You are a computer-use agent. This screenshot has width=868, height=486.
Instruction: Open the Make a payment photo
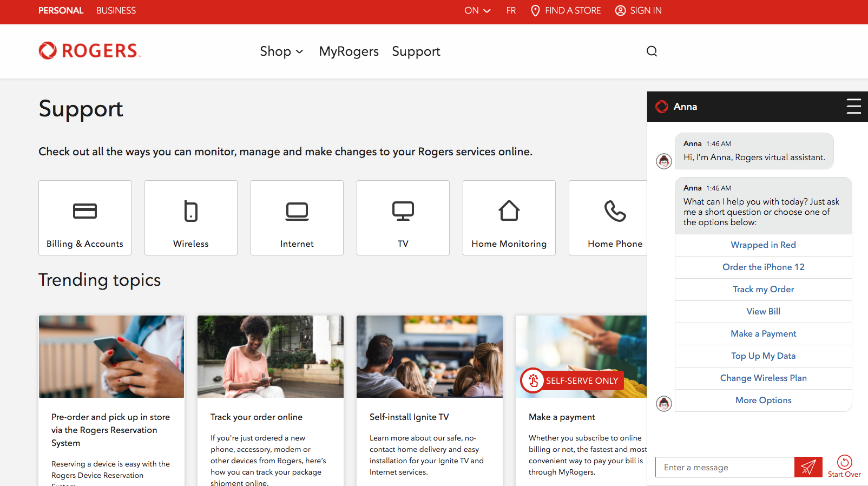(x=581, y=357)
